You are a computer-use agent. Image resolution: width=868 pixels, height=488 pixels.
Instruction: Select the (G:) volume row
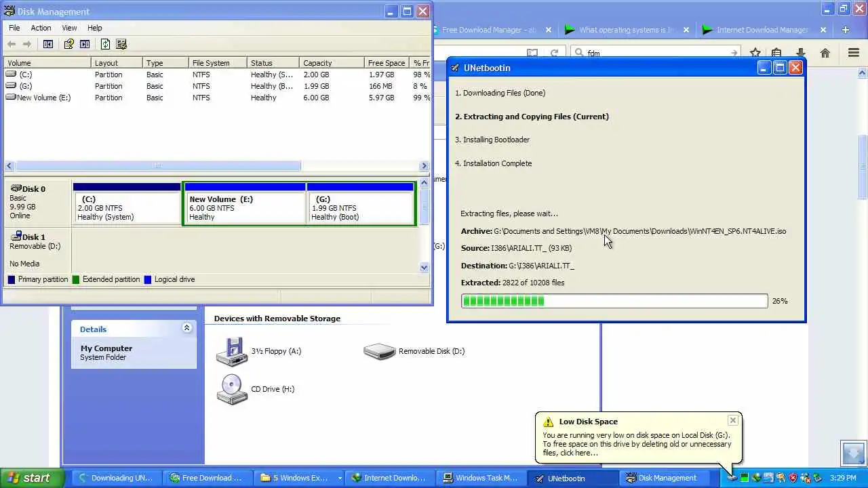pyautogui.click(x=217, y=86)
